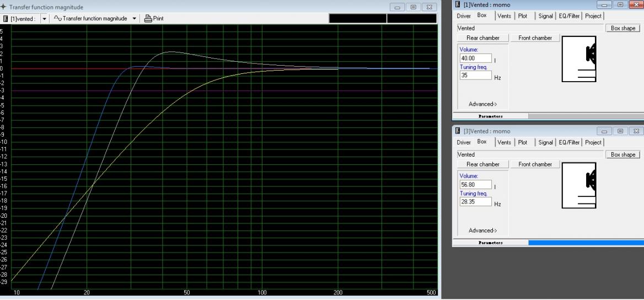Click the Tuning freq. field showing 28.35
The height and width of the screenshot is (300, 644).
tap(474, 202)
